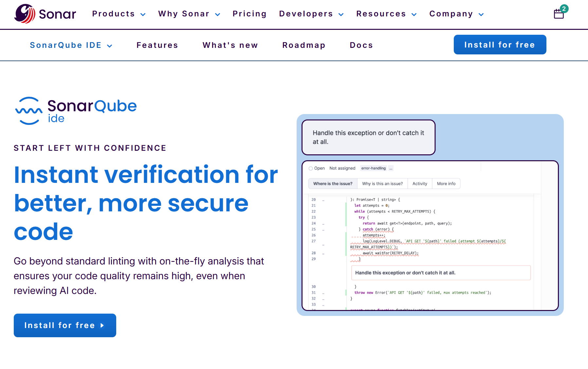Expand the Resources menu
Image resolution: width=588 pixels, height=369 pixels.
pyautogui.click(x=387, y=14)
